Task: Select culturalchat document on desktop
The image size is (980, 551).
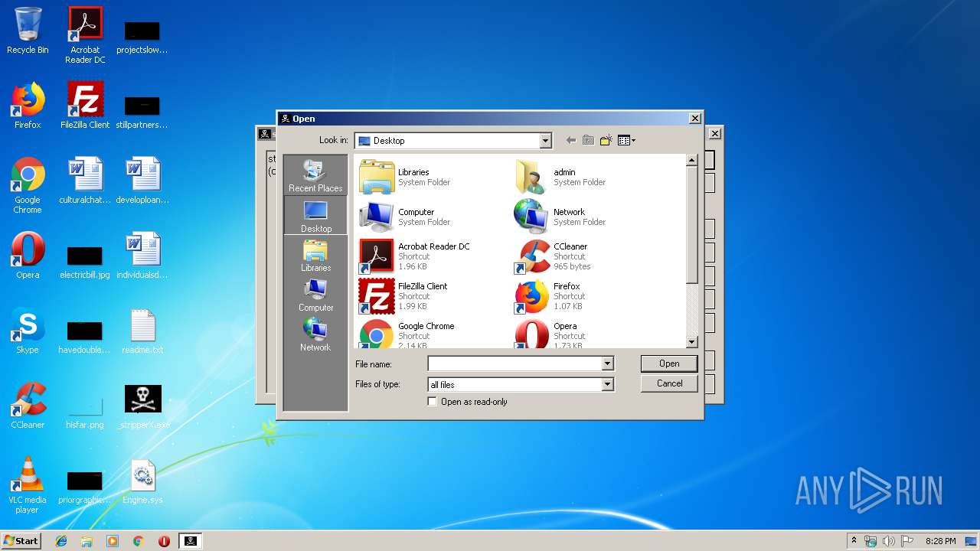Action: point(85,181)
